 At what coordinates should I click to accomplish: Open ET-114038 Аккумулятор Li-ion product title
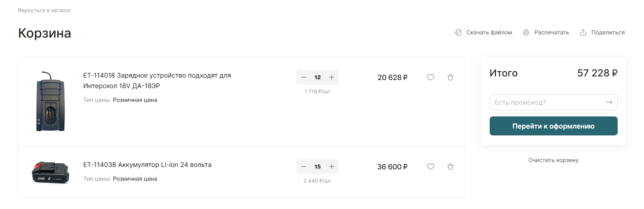click(x=147, y=165)
